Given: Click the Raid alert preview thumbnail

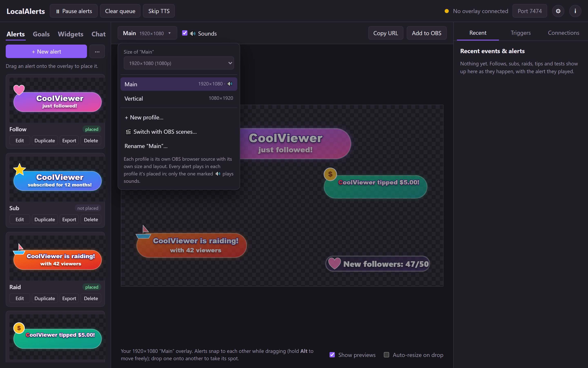Looking at the screenshot, I should [57, 258].
